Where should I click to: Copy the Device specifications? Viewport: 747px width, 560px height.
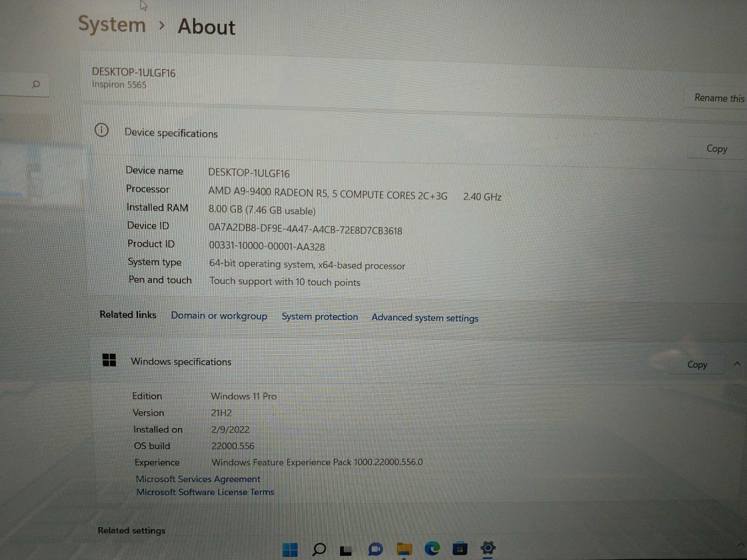(x=717, y=149)
